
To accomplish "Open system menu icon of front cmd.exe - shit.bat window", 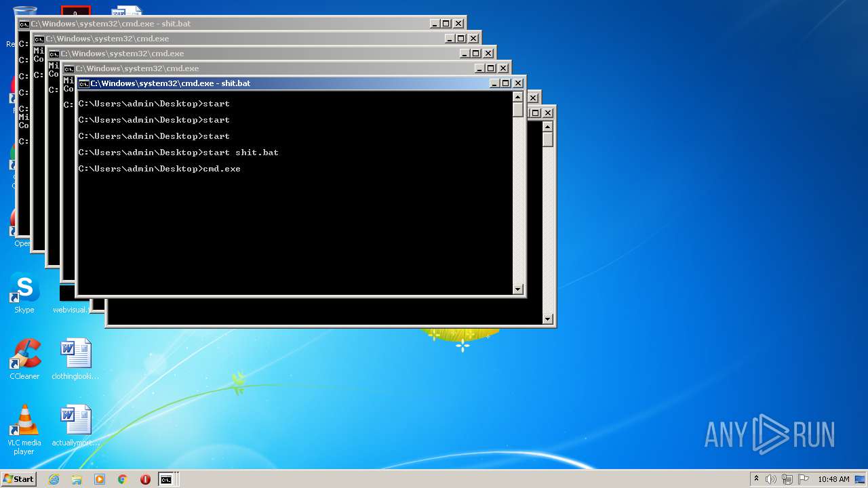I will pos(84,83).
